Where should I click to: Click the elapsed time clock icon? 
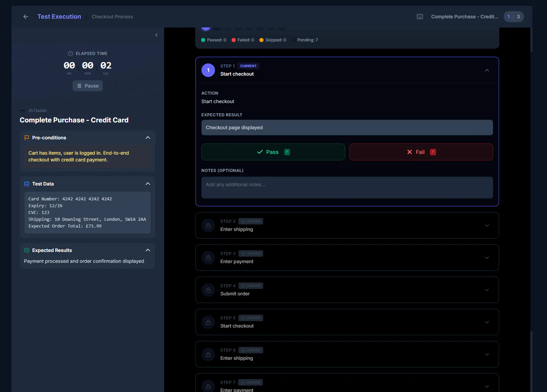click(71, 54)
